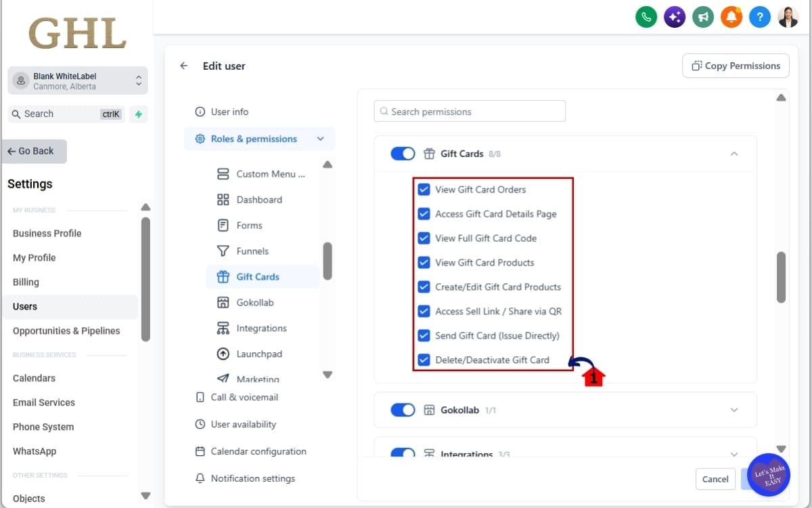
Task: Click the megaphone announcements icon
Action: tap(703, 17)
